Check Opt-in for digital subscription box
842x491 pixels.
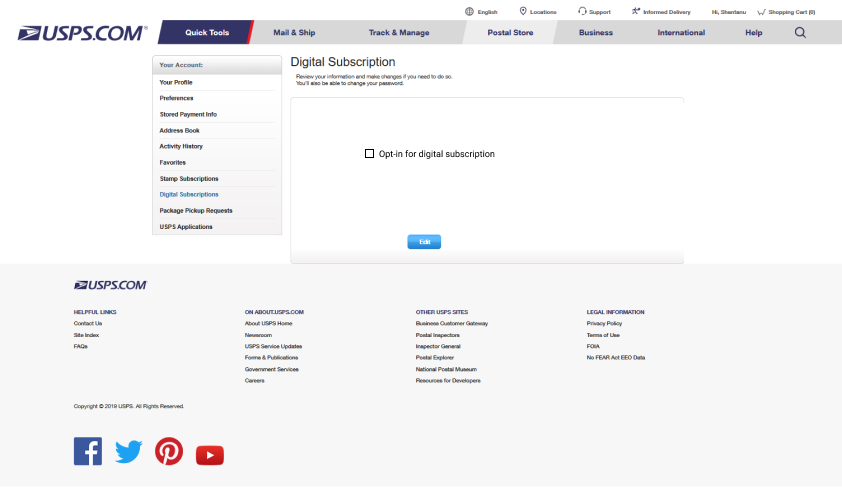pyautogui.click(x=369, y=154)
